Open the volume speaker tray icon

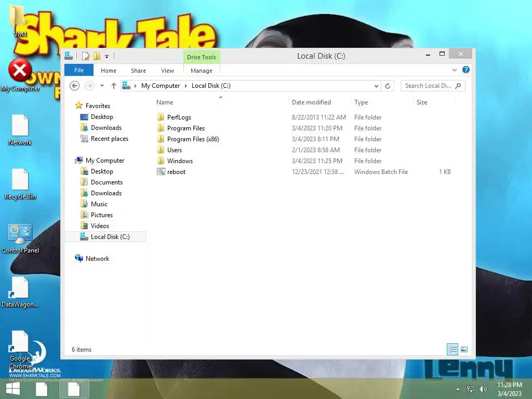click(483, 389)
